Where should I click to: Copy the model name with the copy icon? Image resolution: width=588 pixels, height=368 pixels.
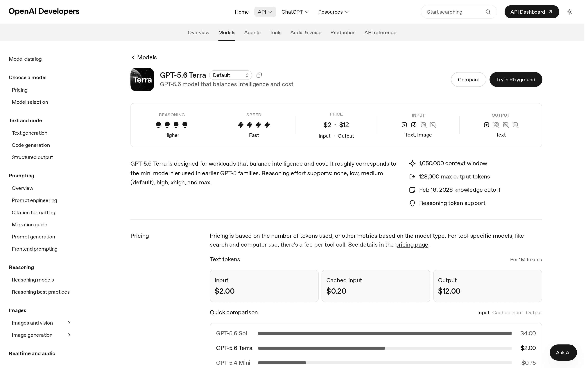coord(259,75)
